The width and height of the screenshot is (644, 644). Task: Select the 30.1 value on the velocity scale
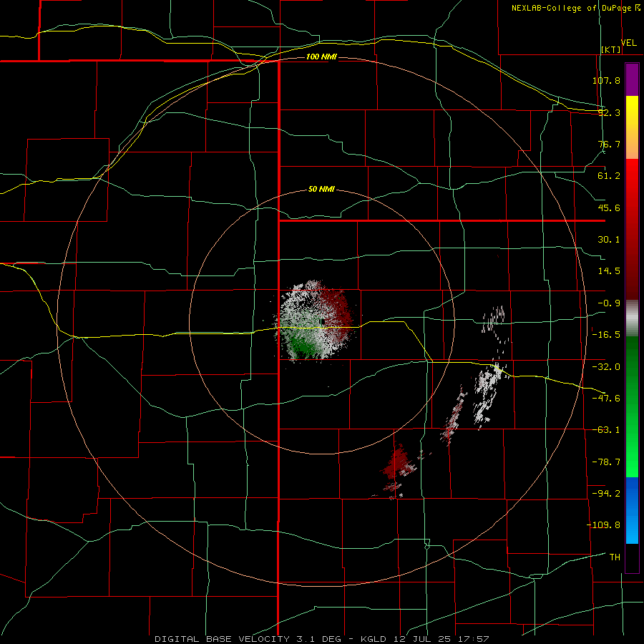pyautogui.click(x=609, y=240)
